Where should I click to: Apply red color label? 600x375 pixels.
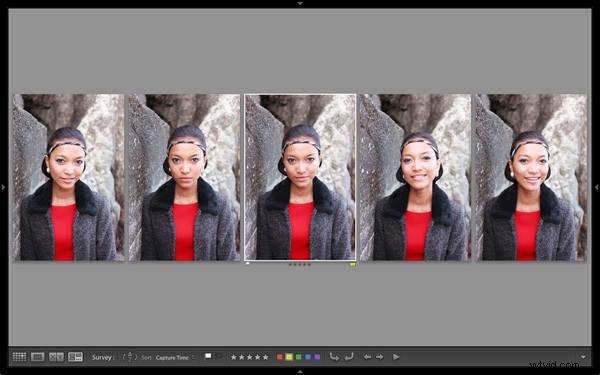pos(280,357)
